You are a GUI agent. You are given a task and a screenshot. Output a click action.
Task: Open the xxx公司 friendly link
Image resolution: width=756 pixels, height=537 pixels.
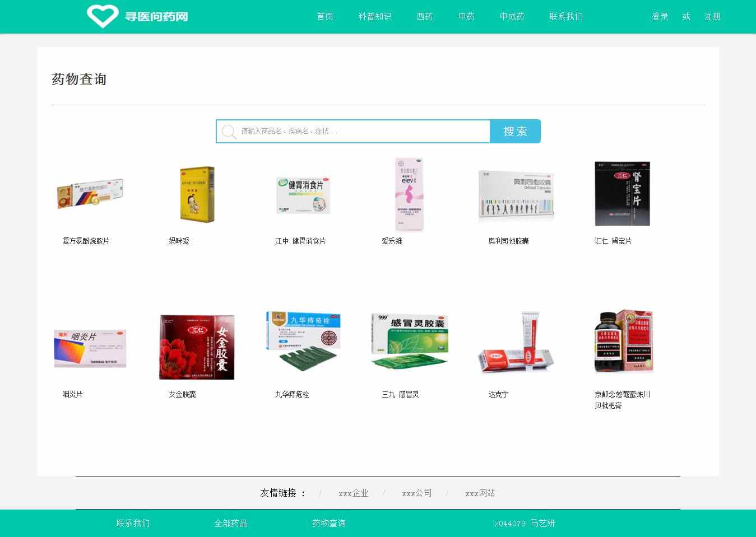pyautogui.click(x=416, y=493)
